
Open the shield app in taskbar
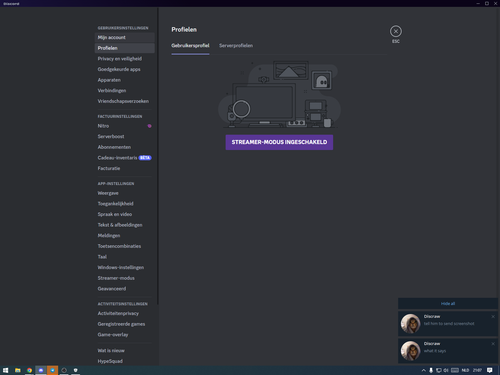point(76,370)
